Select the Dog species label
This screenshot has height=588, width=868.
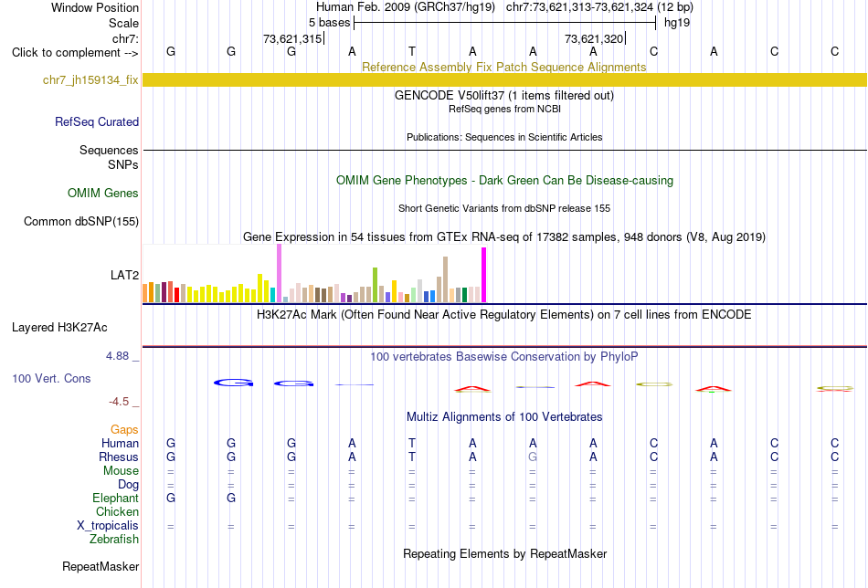[128, 485]
